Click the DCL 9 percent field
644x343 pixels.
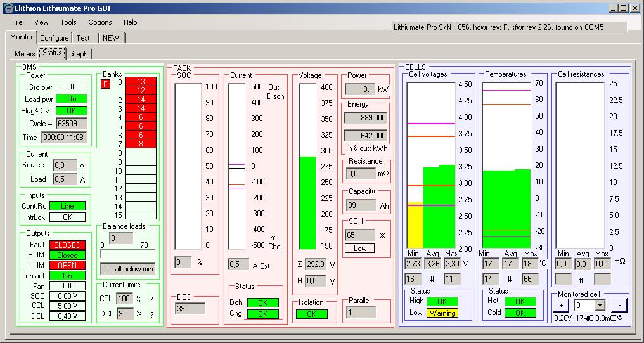coord(125,314)
